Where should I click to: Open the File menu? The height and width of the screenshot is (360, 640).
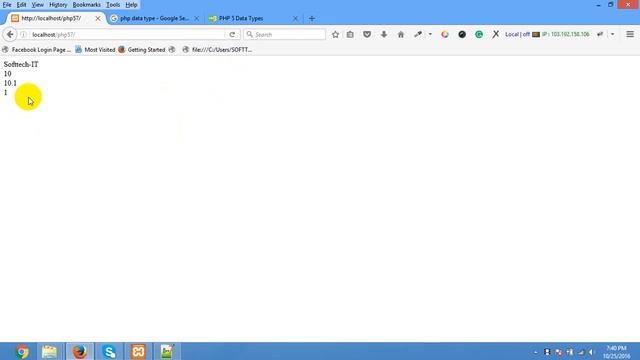coord(7,5)
